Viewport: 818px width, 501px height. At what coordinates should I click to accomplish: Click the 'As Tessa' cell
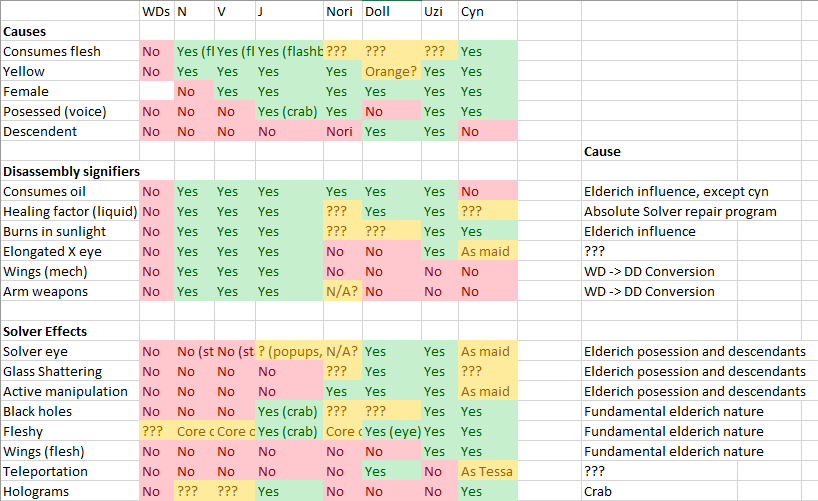pos(488,471)
